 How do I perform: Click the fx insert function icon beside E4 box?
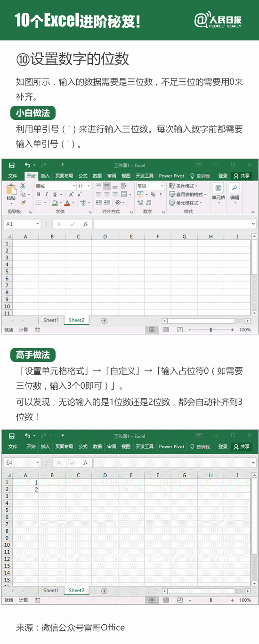pyautogui.click(x=85, y=463)
